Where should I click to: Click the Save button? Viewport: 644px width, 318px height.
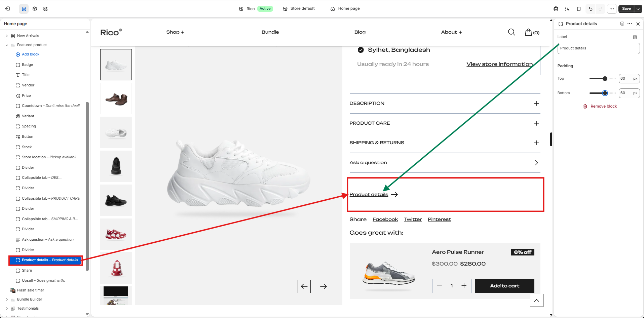click(x=626, y=9)
